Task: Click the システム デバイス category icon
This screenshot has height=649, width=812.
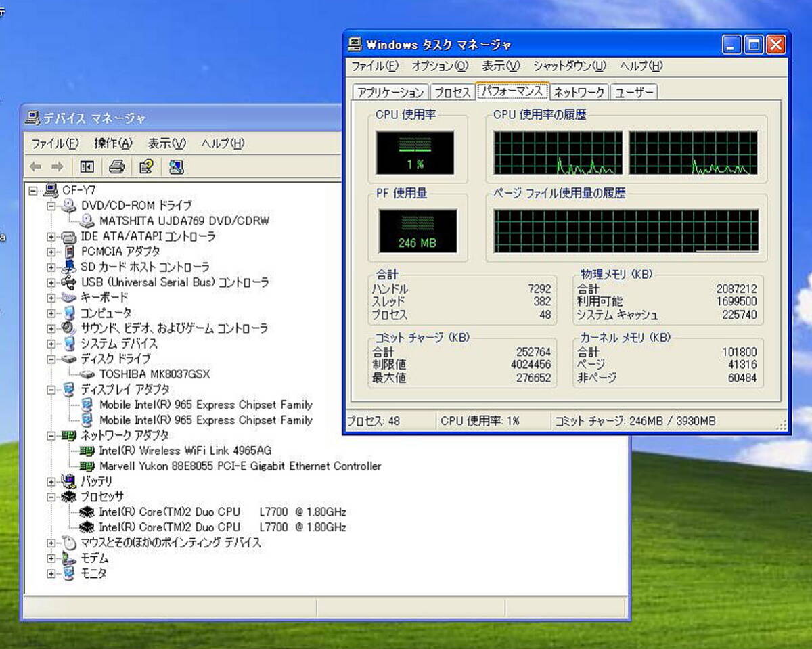Action: [x=69, y=343]
